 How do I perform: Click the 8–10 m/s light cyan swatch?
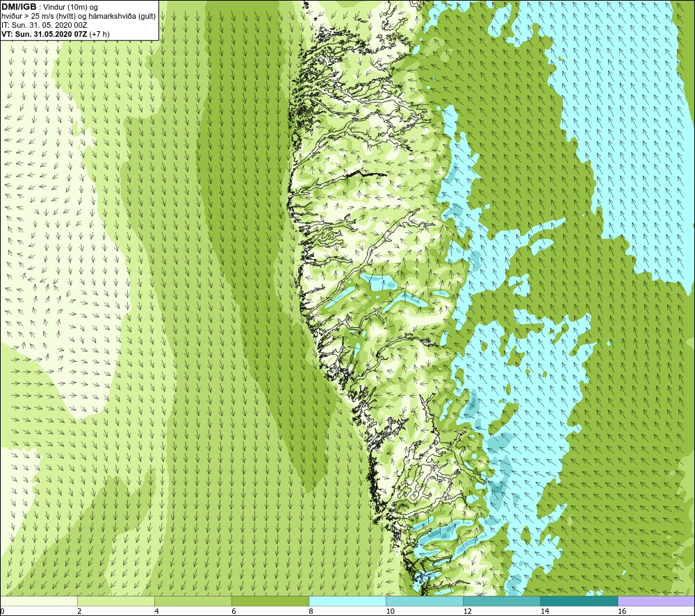coord(347,601)
